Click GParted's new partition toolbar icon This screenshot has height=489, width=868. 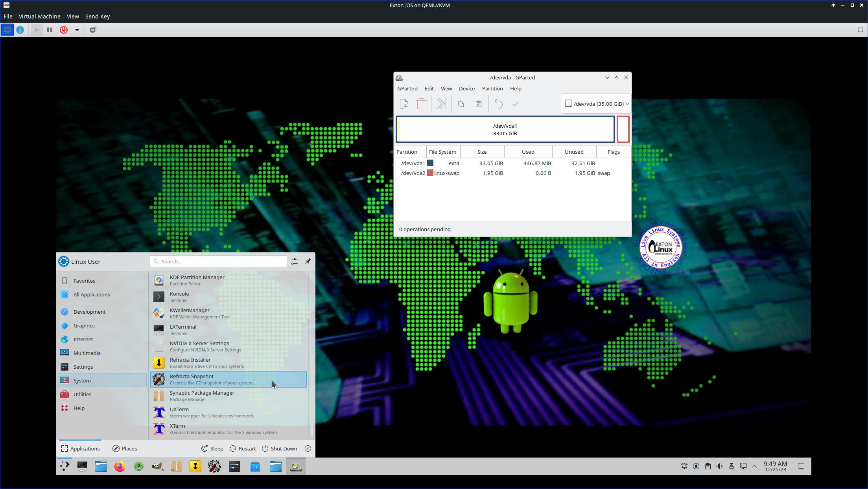(x=404, y=104)
